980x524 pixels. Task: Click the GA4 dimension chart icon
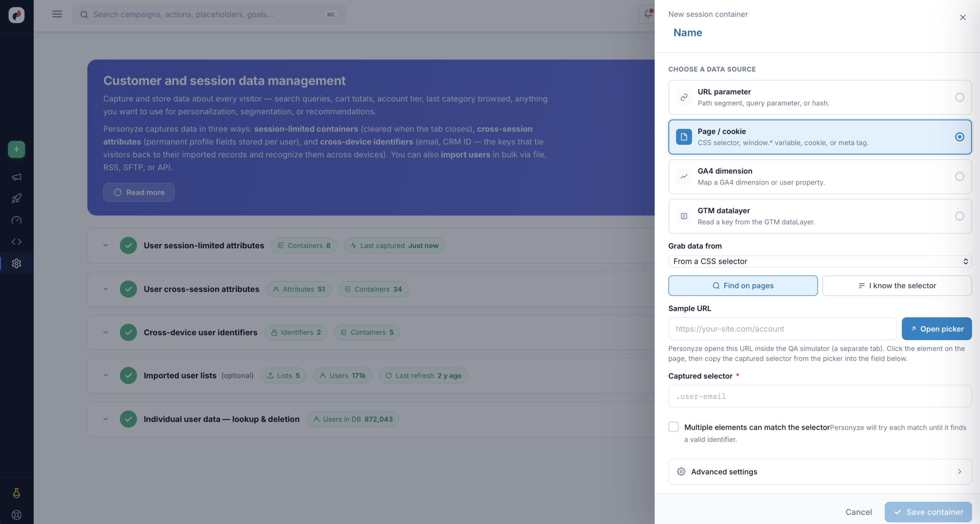[x=684, y=176]
